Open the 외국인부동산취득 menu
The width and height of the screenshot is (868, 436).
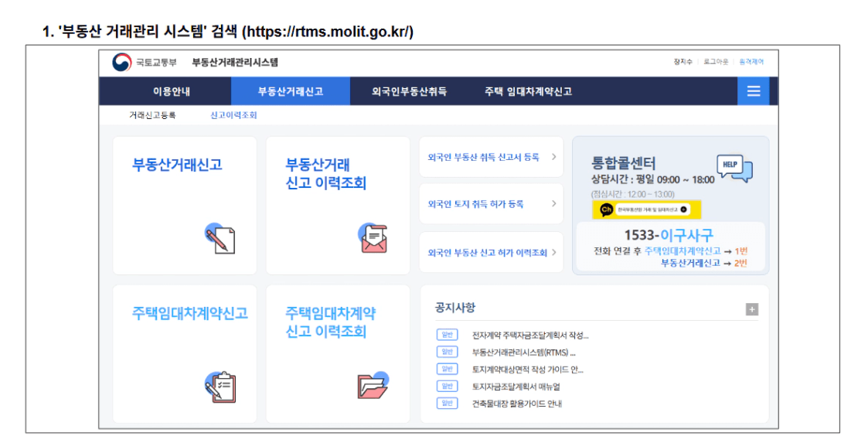[409, 91]
